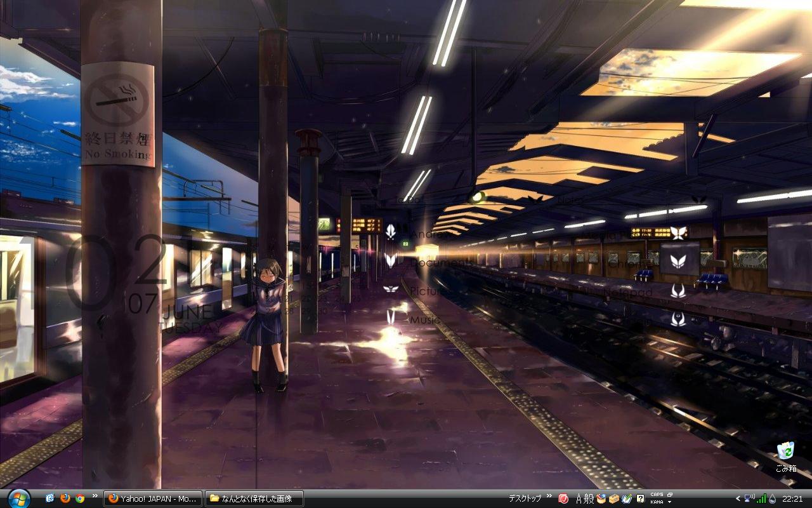812x508 pixels.
Task: Click the water drop tray icon
Action: click(x=772, y=498)
